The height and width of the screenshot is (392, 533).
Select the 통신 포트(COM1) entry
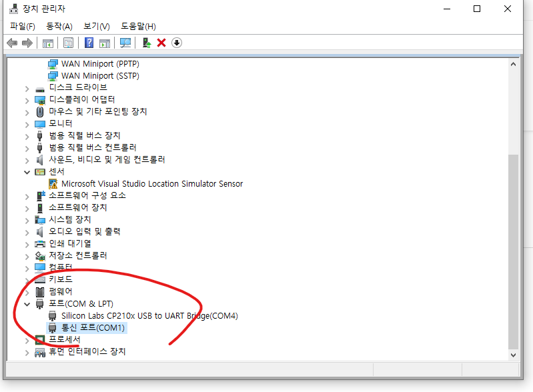point(93,328)
